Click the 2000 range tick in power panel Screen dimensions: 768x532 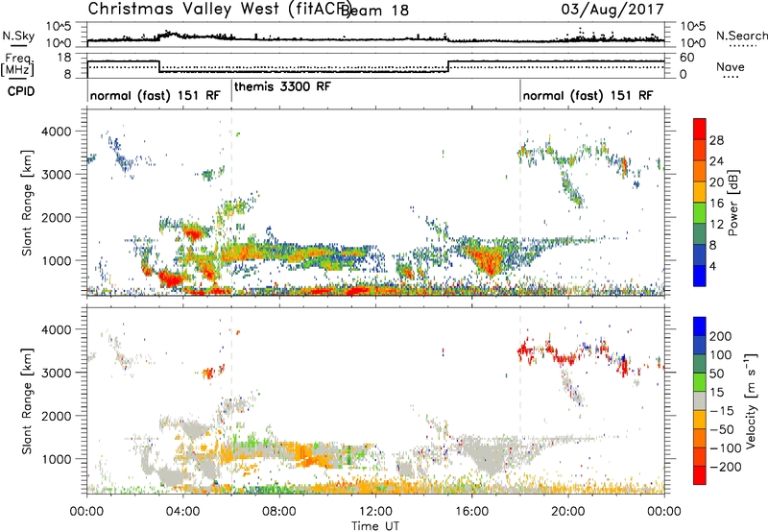[56, 217]
